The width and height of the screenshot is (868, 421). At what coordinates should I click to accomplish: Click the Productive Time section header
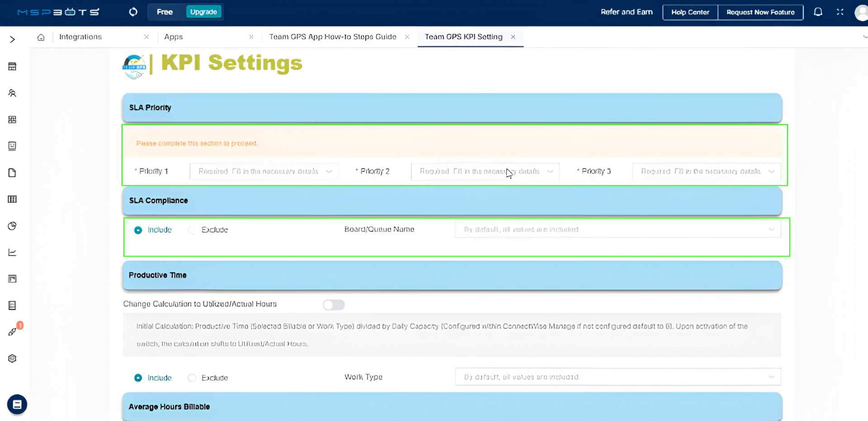point(452,275)
